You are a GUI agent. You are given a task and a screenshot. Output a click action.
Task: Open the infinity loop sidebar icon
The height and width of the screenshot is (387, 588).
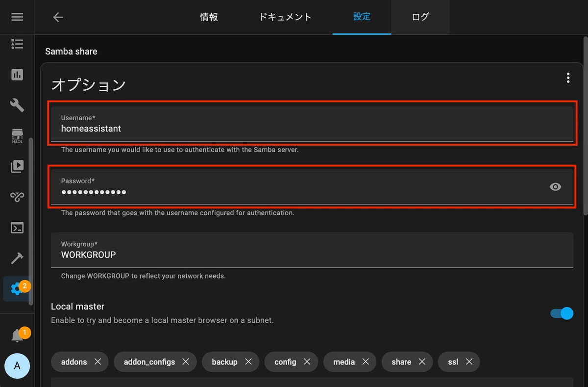click(17, 197)
